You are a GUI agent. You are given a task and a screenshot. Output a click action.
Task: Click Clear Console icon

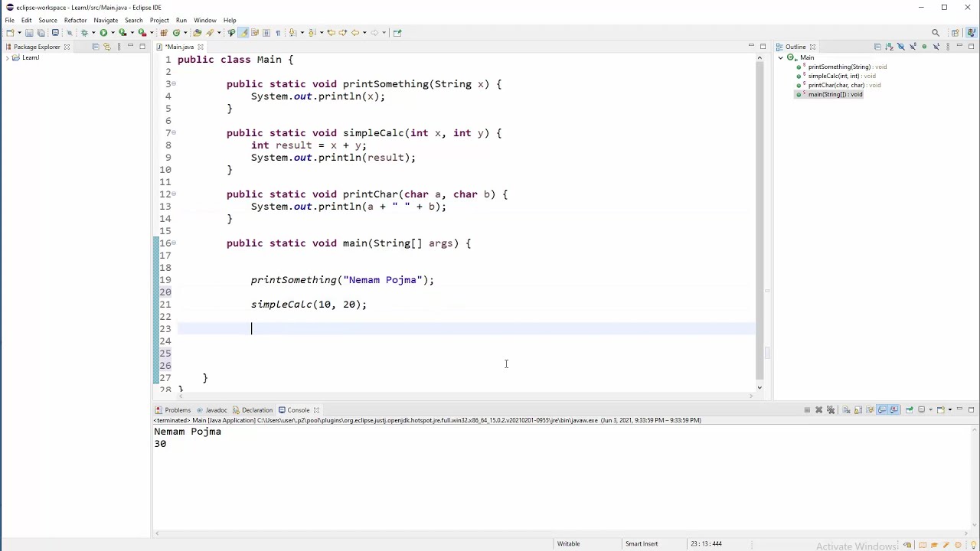pos(846,410)
